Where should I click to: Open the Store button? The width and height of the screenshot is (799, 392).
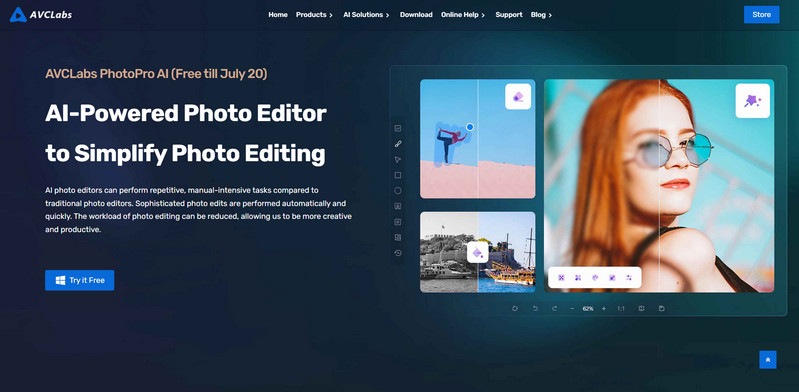[761, 14]
